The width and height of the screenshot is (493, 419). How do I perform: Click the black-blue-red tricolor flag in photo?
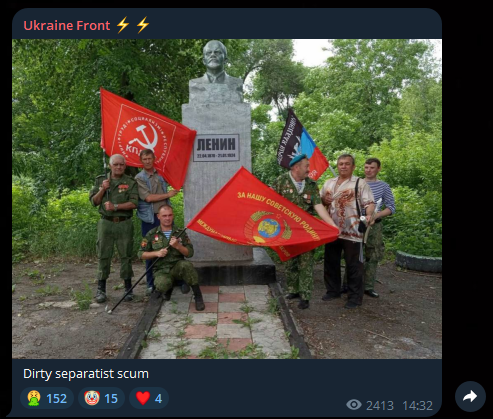coord(302,146)
